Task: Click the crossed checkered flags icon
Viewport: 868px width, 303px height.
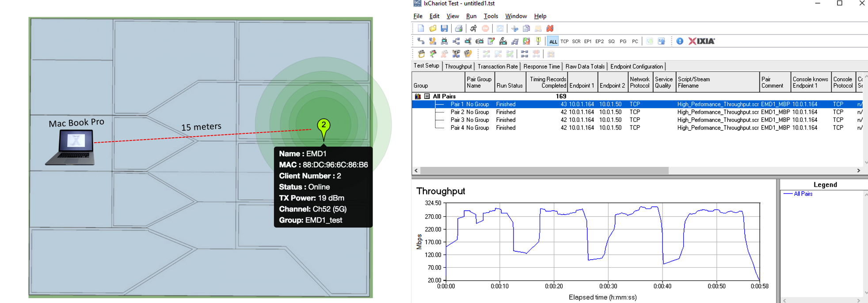Action: click(x=456, y=54)
